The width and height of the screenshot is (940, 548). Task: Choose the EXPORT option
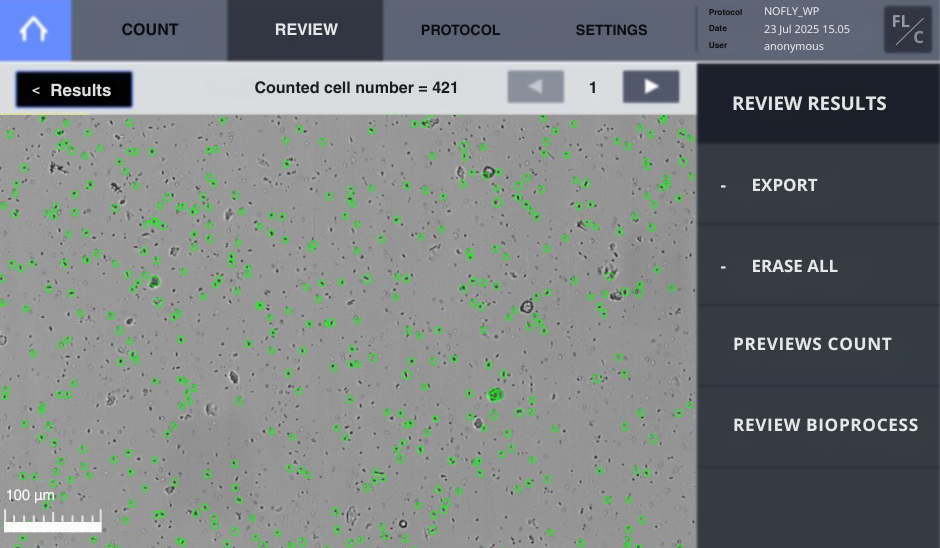[x=784, y=185]
